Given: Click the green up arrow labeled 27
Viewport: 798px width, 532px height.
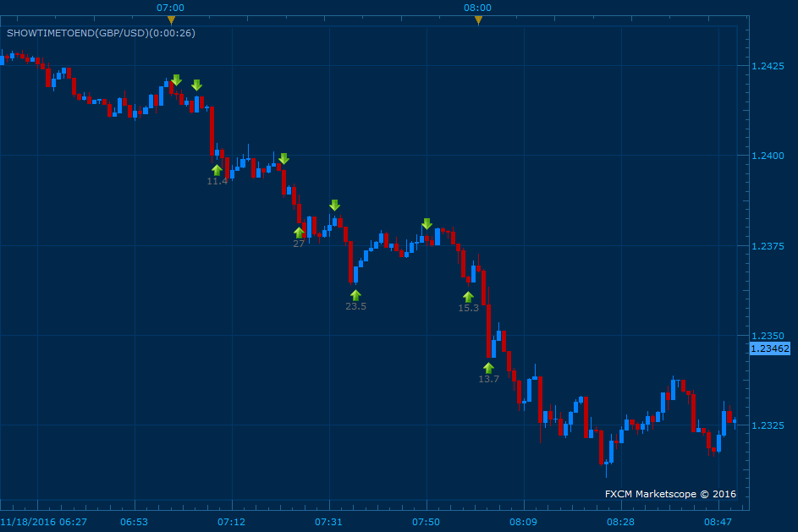Looking at the screenshot, I should point(299,233).
